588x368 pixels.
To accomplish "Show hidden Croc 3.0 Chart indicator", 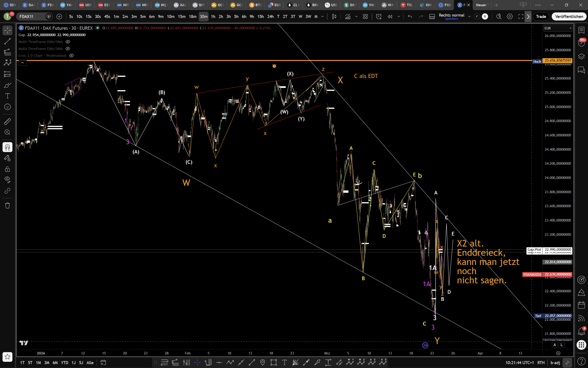I will 72,56.
